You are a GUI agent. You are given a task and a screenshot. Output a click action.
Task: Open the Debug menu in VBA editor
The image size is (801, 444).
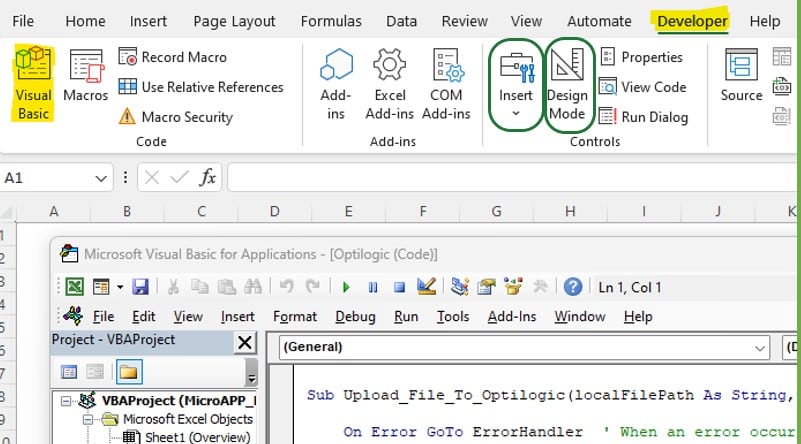[355, 317]
